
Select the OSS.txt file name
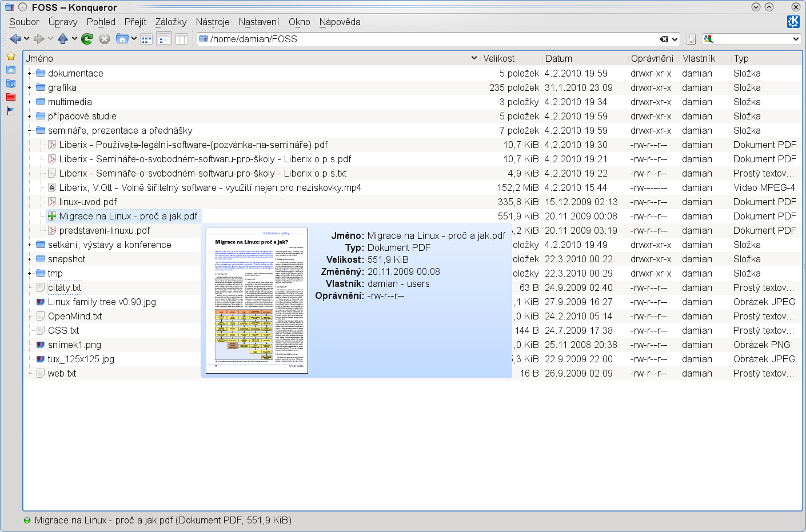pos(63,330)
